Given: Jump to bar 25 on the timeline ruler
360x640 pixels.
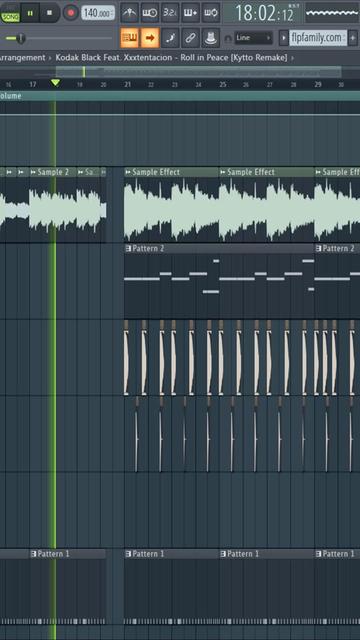Looking at the screenshot, I should pyautogui.click(x=222, y=84).
